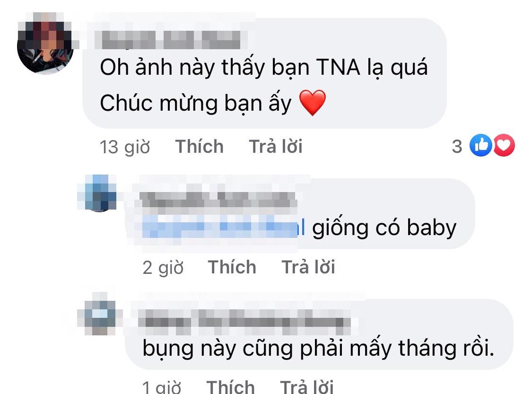Click the blue thumbs-up reaction icon
Viewport: 532px width, 394px height.
[x=481, y=145]
